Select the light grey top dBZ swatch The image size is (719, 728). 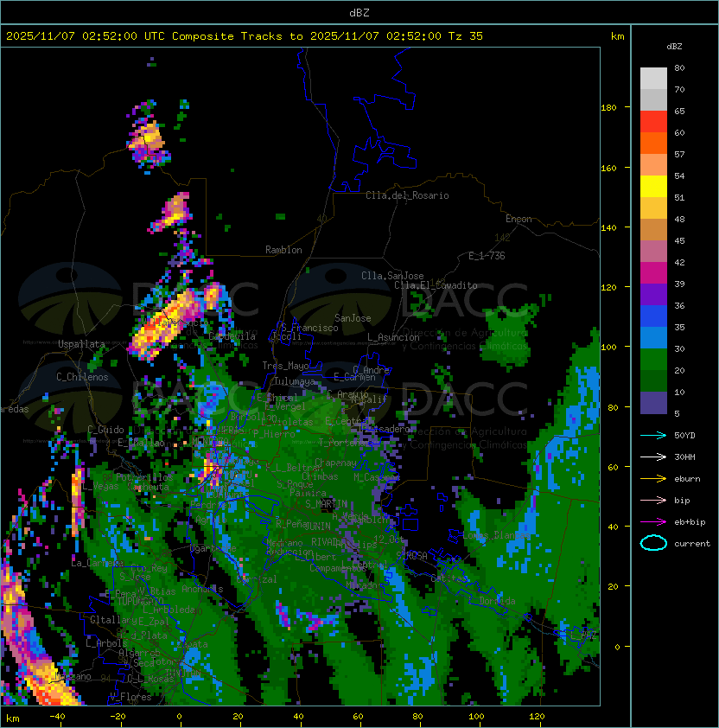pos(653,78)
